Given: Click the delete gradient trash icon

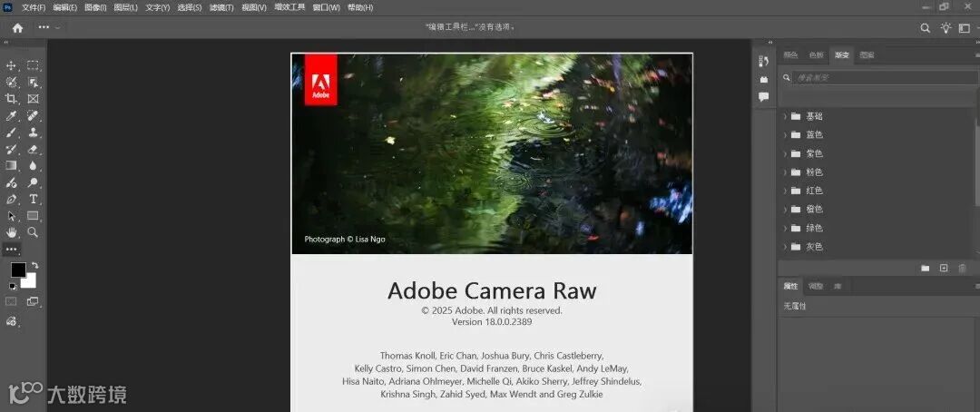Looking at the screenshot, I should click(x=962, y=269).
